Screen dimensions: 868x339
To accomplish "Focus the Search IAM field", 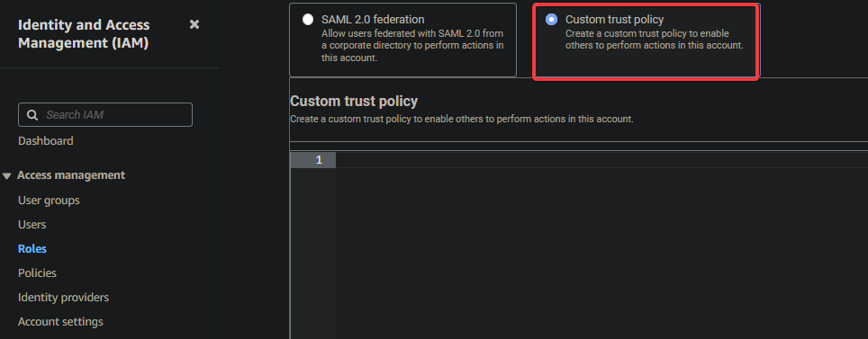I will 105,114.
